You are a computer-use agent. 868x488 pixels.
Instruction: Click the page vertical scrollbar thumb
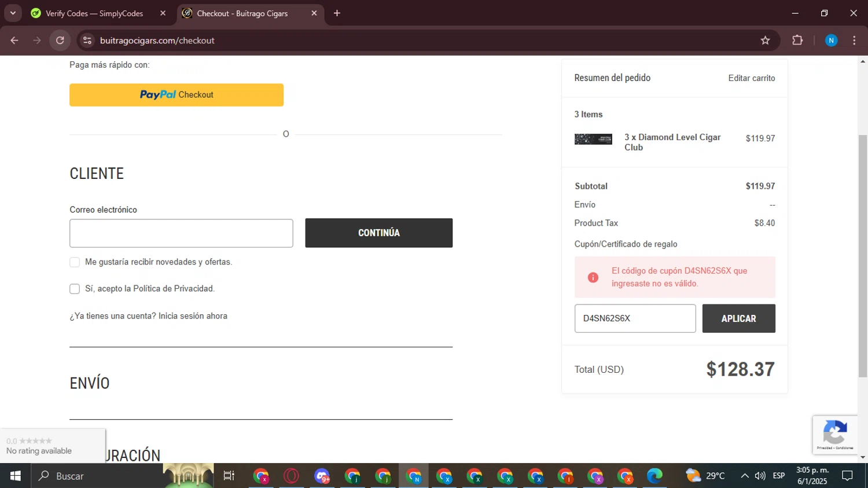[863, 256]
